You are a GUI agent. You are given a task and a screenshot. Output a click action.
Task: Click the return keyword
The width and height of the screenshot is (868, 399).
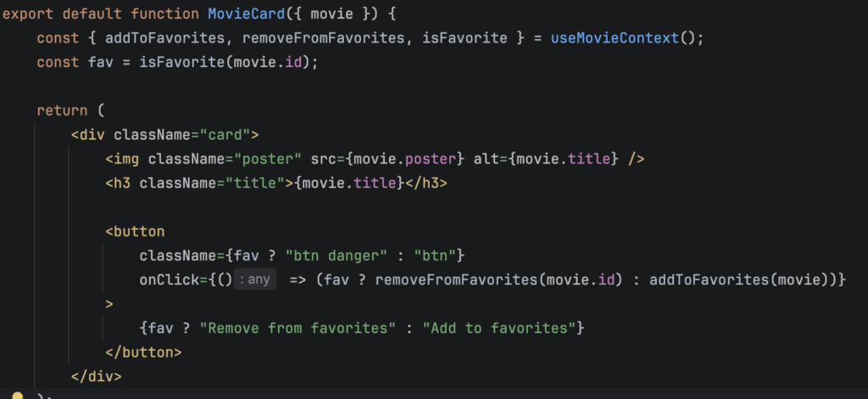point(62,110)
